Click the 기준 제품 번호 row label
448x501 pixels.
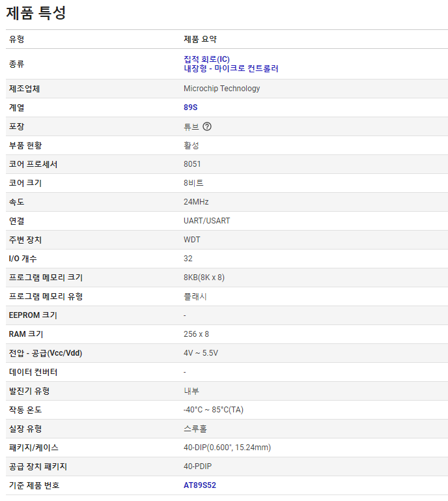35,485
